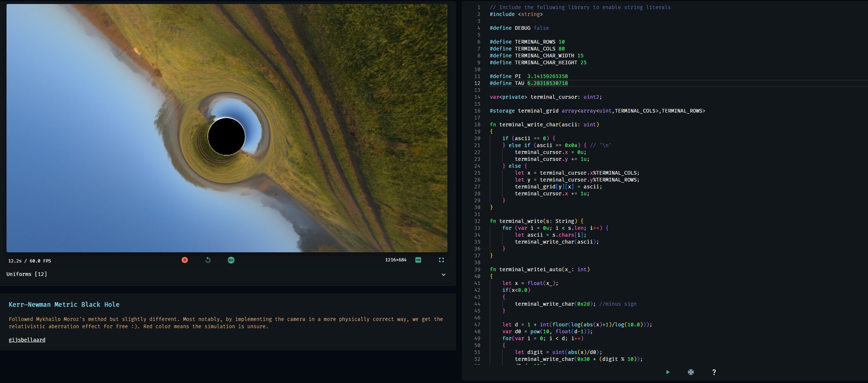Open author gijsbellaard's profile link
Viewport: 868px width, 383px height.
[x=27, y=340]
